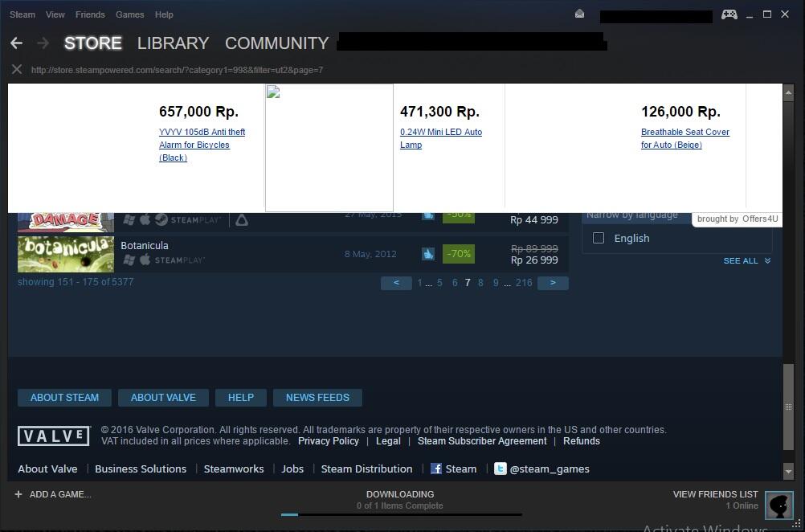
Task: Click Botanicula Windows platform icon
Action: (x=129, y=260)
